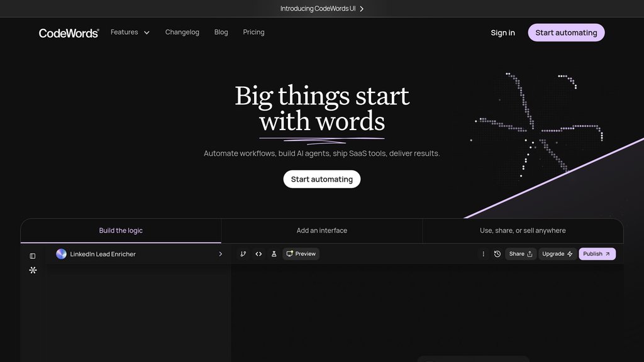Go to the Pricing page

[253, 32]
